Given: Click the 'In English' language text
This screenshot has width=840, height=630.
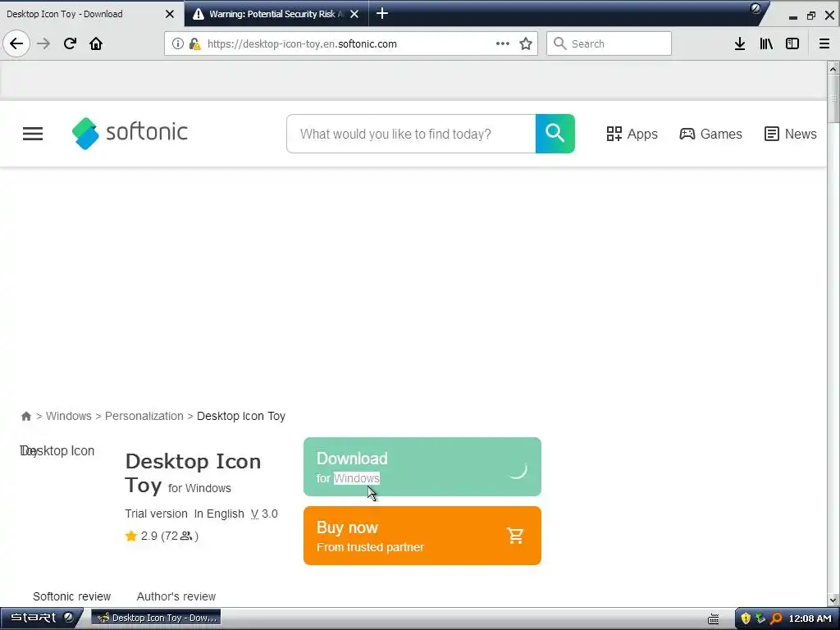Looking at the screenshot, I should tap(219, 514).
